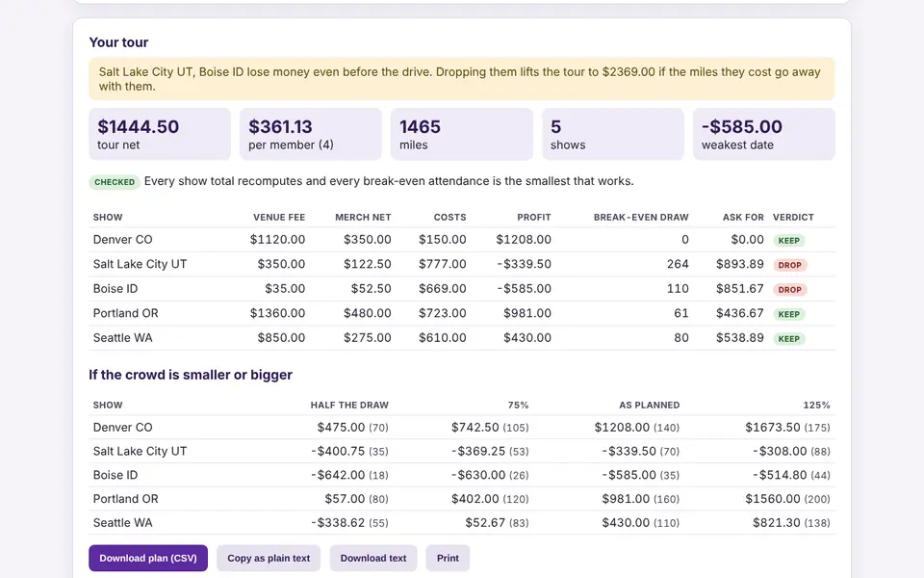Click Boise 125% value -$514.80 (44)
The width and height of the screenshot is (924, 578).
(x=791, y=475)
